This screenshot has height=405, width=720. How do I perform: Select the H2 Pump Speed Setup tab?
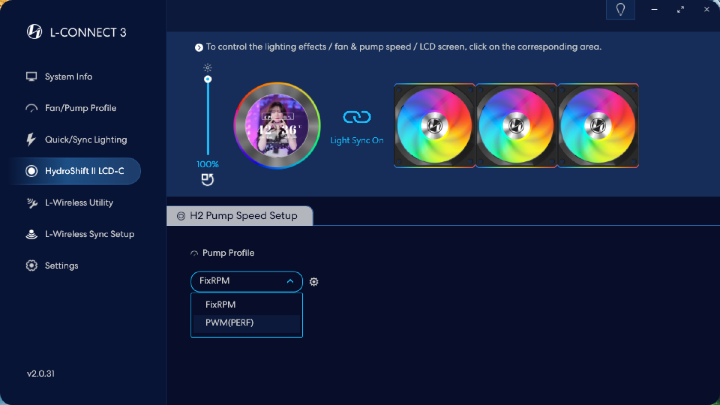coord(240,216)
